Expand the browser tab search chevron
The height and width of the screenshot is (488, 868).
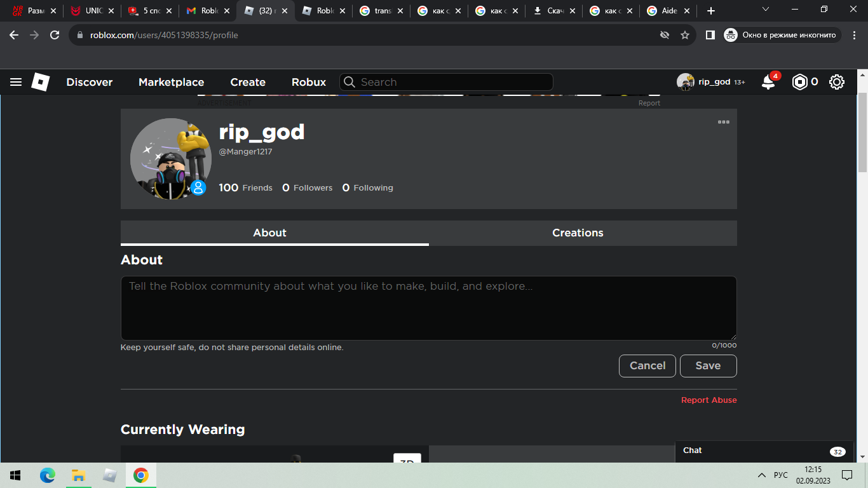click(x=765, y=10)
